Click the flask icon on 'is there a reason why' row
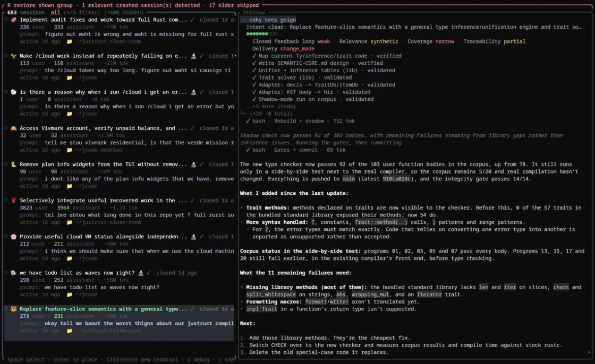This screenshot has height=364, width=595. 193,92
